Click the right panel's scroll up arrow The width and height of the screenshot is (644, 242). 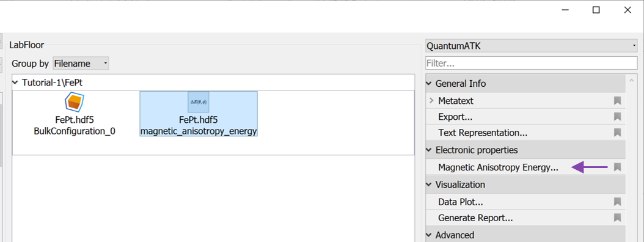point(631,81)
